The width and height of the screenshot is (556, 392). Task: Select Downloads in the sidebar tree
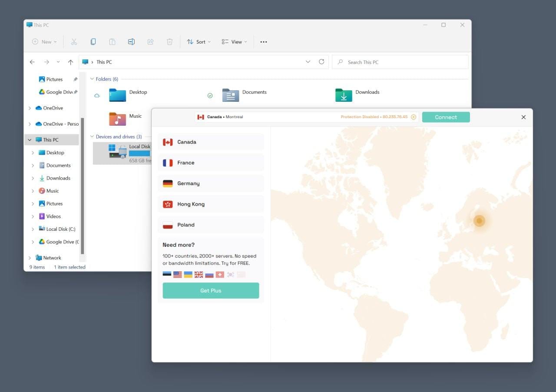click(54, 178)
